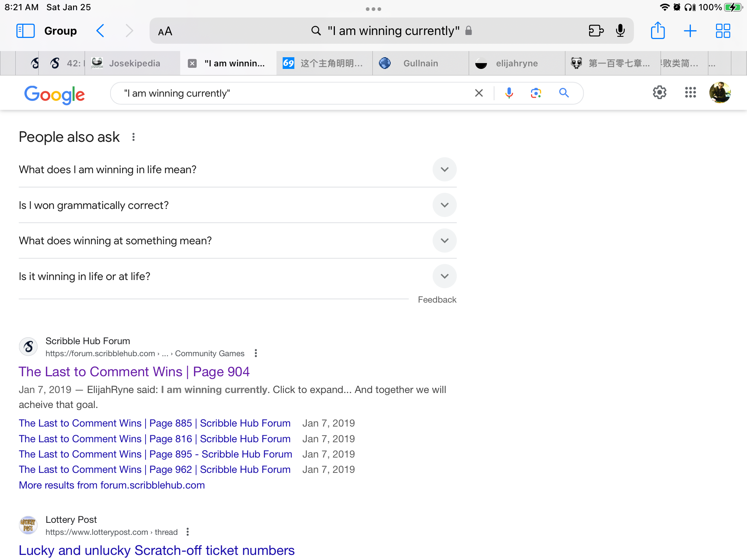This screenshot has width=747, height=560.
Task: Toggle the Safari sidebar icon
Action: click(x=25, y=31)
